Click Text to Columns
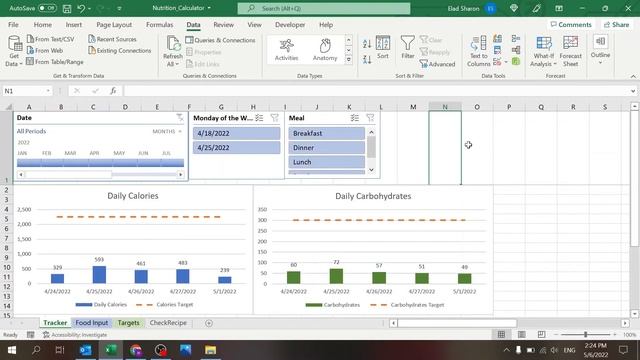Image resolution: width=640 pixels, height=360 pixels. point(478,51)
